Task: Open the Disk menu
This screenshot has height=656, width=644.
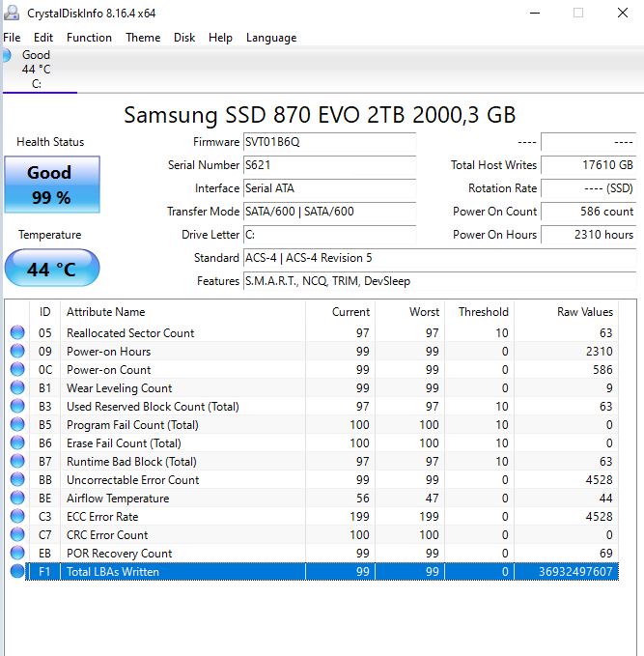Action: (184, 38)
